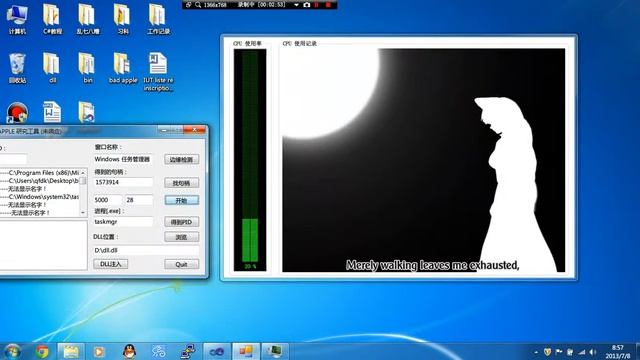The width and height of the screenshot is (640, 360).
Task: Click the field containing 5000
Action: (x=108, y=200)
